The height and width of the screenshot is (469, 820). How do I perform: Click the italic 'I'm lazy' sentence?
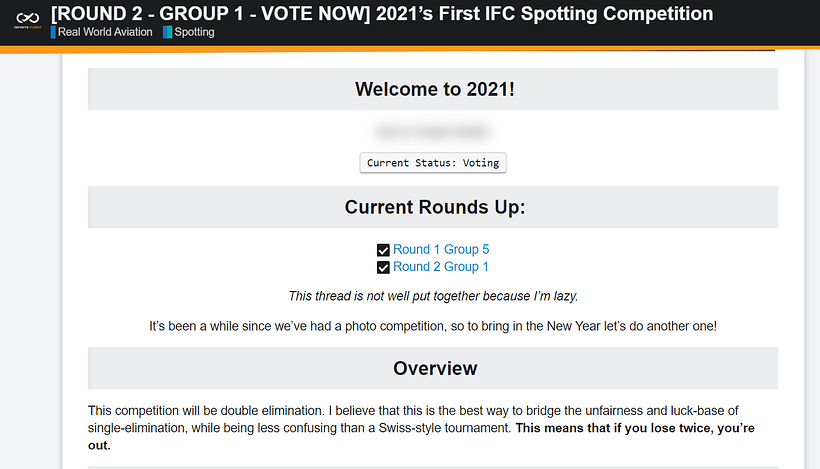pos(433,296)
